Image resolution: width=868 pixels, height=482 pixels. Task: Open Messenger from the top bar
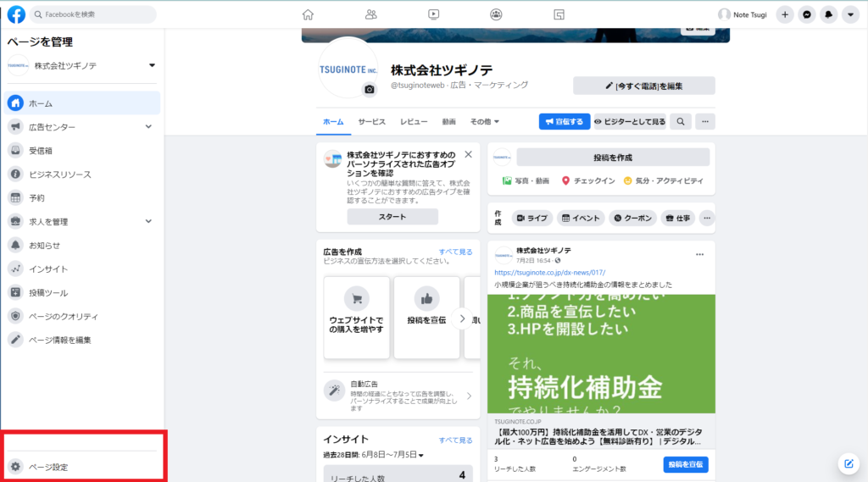807,15
